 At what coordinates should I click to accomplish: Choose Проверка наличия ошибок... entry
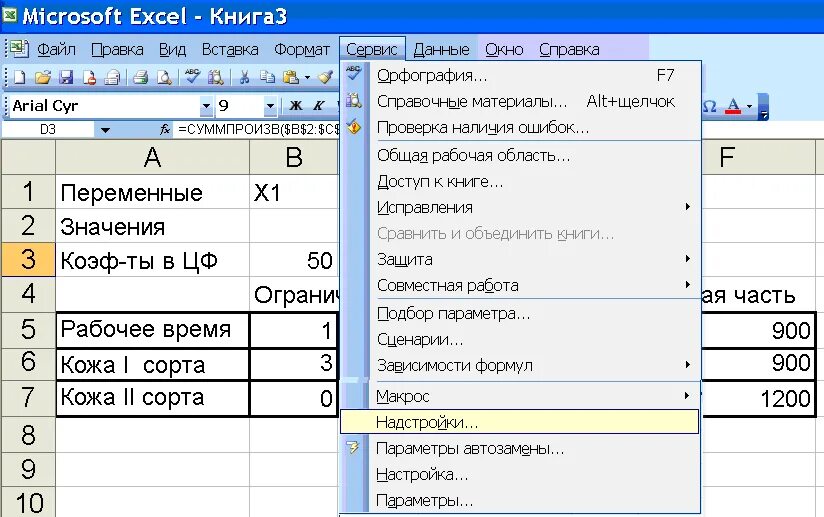(520, 128)
